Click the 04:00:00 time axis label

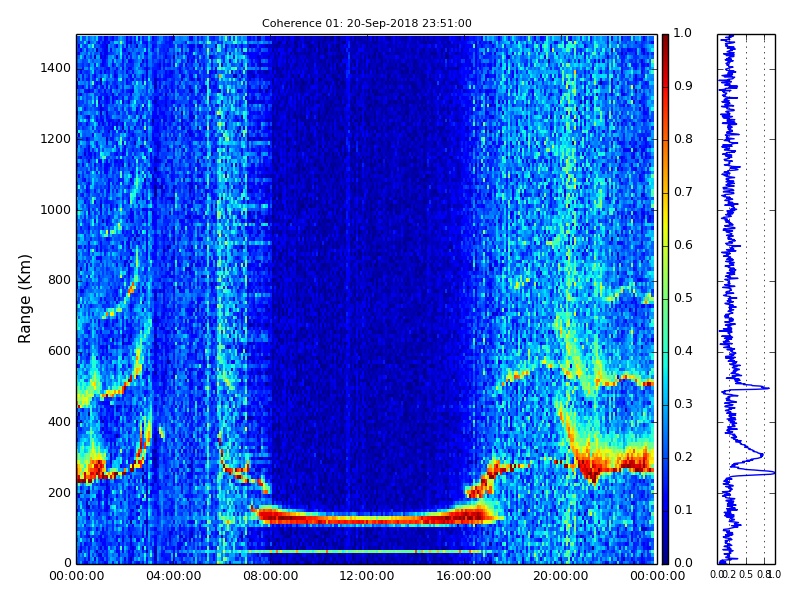173,576
